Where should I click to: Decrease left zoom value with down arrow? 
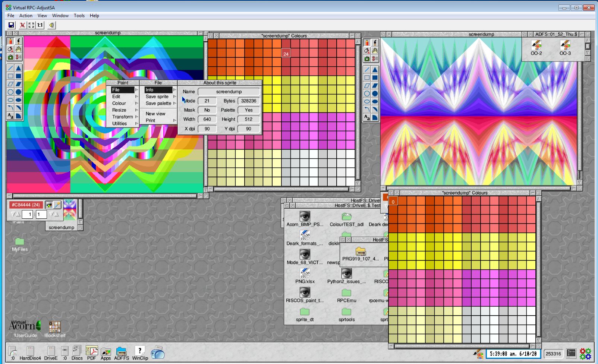point(13,214)
